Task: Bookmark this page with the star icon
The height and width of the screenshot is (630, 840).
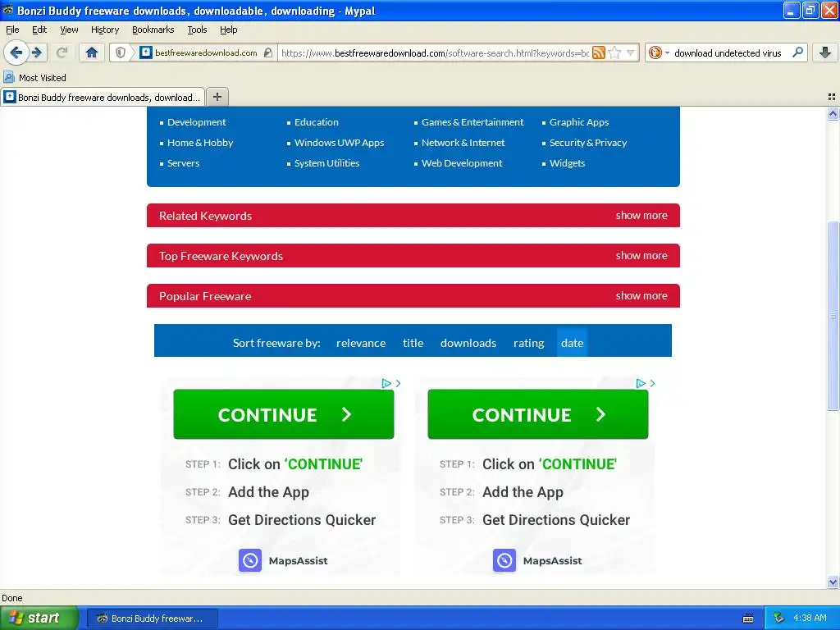Action: [614, 52]
